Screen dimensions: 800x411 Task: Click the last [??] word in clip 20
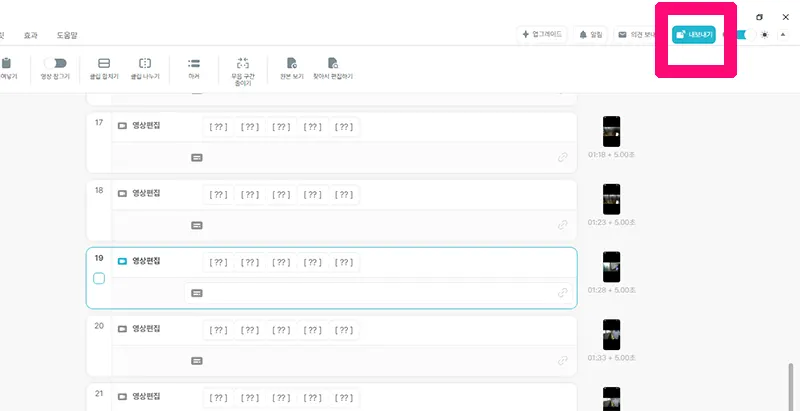(344, 330)
